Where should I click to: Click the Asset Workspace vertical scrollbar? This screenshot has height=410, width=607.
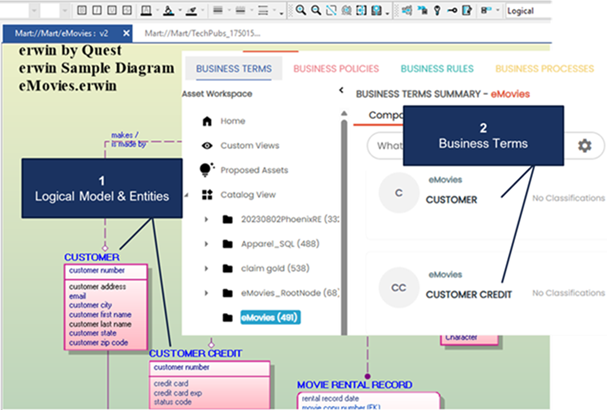pyautogui.click(x=344, y=225)
